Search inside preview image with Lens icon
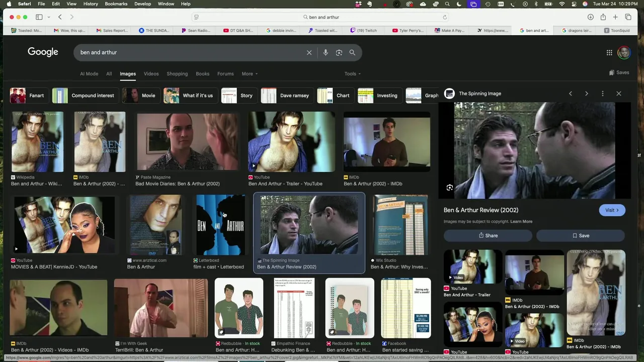644x362 pixels. coord(450,188)
